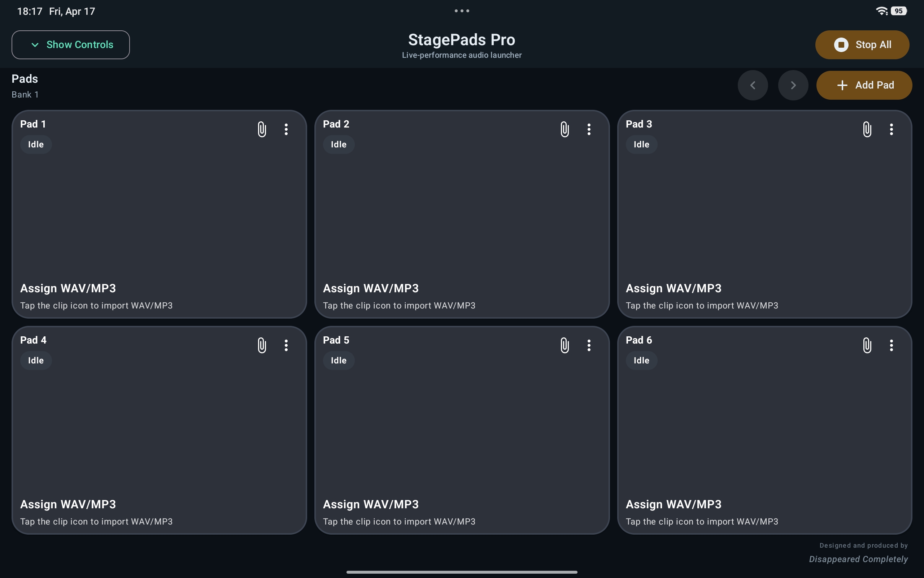924x578 pixels.
Task: Open the three-dot menu on Pad 4
Action: pyautogui.click(x=286, y=345)
